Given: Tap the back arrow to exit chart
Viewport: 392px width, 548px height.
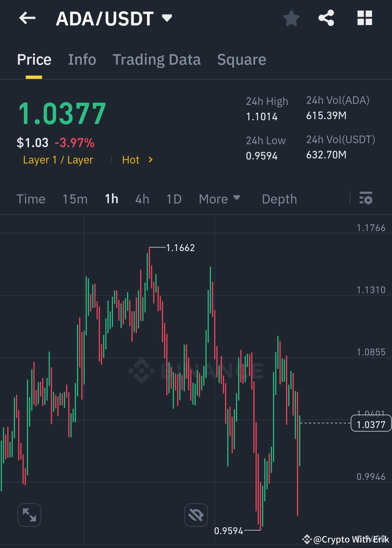Looking at the screenshot, I should pyautogui.click(x=27, y=18).
